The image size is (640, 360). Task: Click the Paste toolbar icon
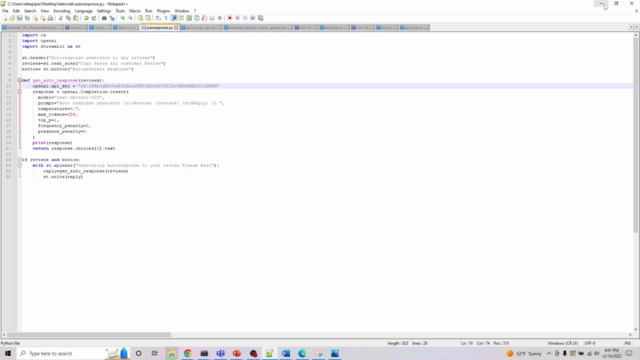tap(76, 18)
